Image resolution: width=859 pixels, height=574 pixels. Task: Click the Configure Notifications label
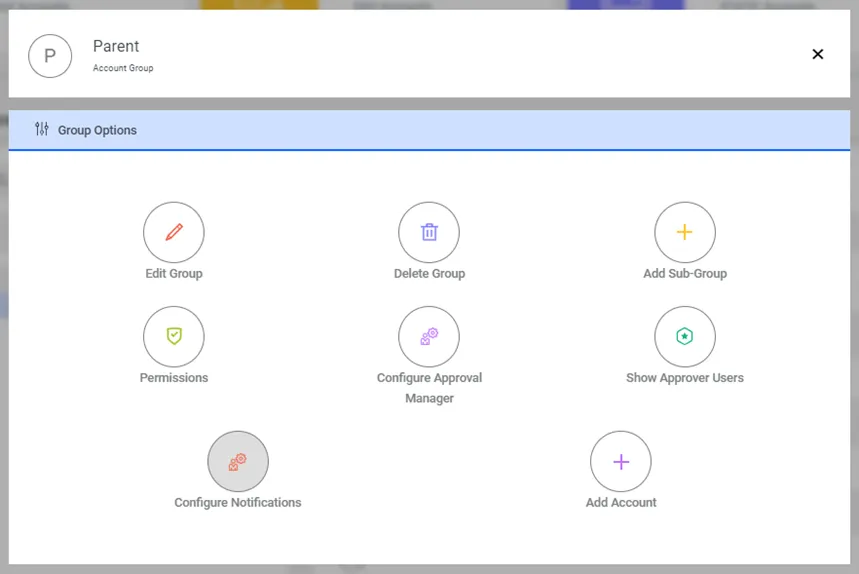238,503
